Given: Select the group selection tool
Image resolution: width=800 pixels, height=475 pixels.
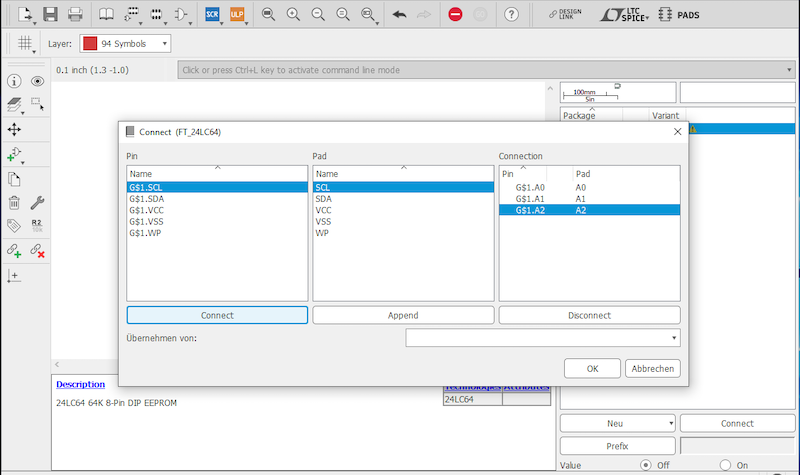Looking at the screenshot, I should pyautogui.click(x=37, y=104).
